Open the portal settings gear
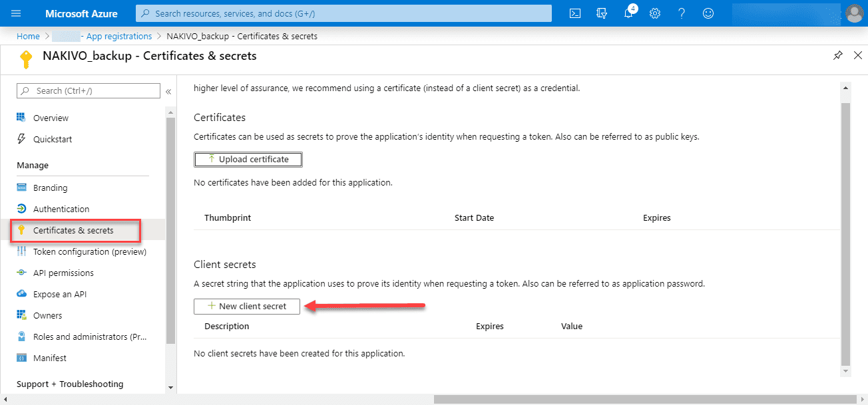 point(655,13)
